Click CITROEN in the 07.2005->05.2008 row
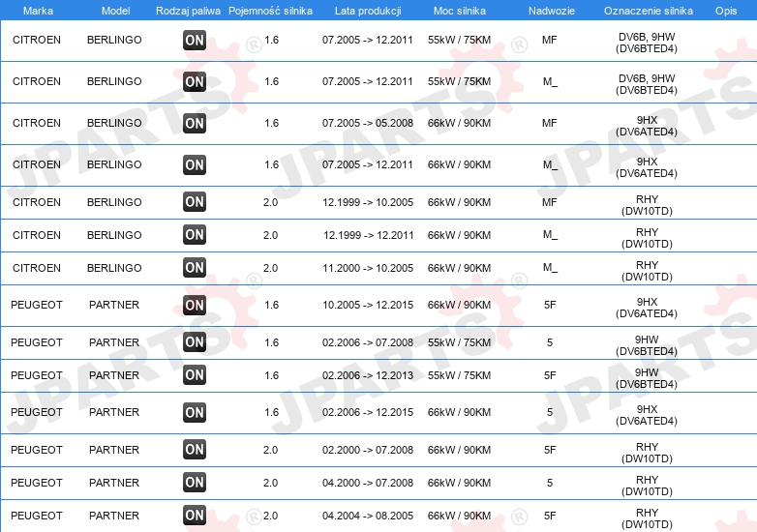This screenshot has width=757, height=532. tap(37, 123)
